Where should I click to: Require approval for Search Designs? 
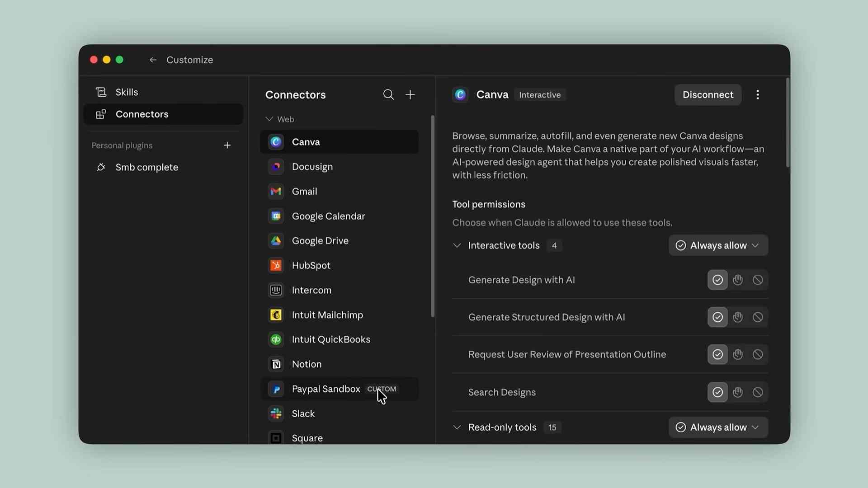click(738, 392)
